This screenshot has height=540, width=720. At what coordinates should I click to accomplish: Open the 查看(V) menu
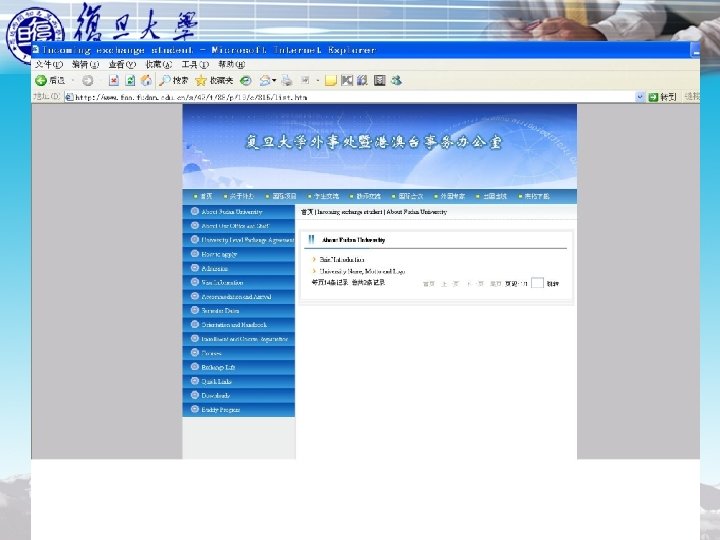point(122,64)
